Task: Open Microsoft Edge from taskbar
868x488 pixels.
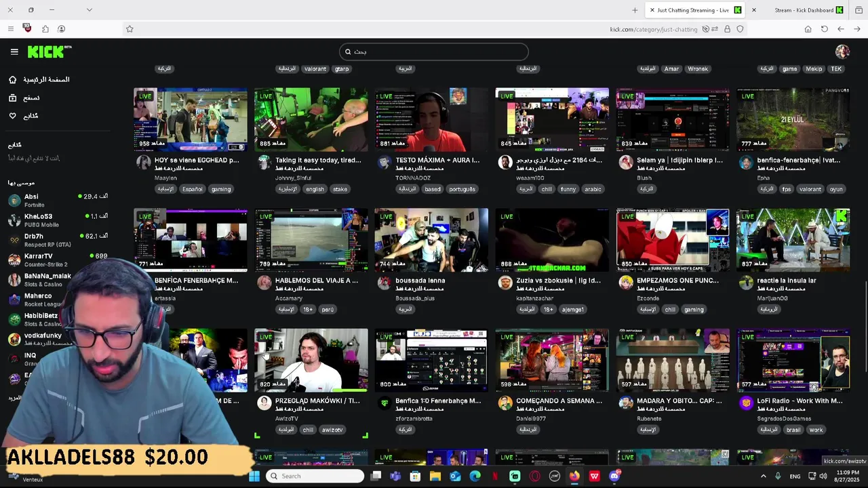Action: (475, 476)
